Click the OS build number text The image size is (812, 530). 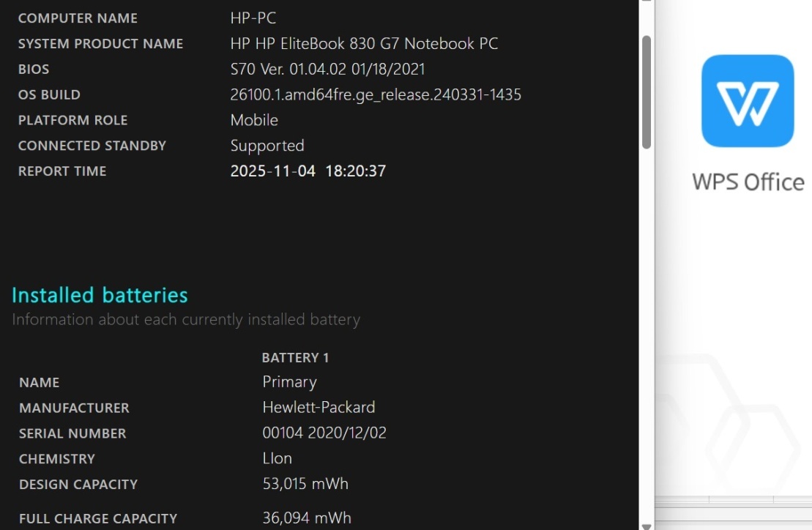click(x=376, y=94)
